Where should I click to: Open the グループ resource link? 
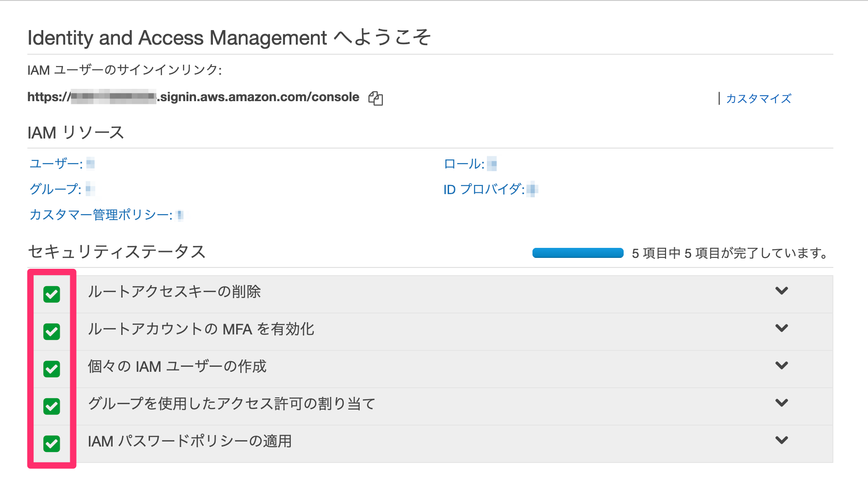click(55, 189)
